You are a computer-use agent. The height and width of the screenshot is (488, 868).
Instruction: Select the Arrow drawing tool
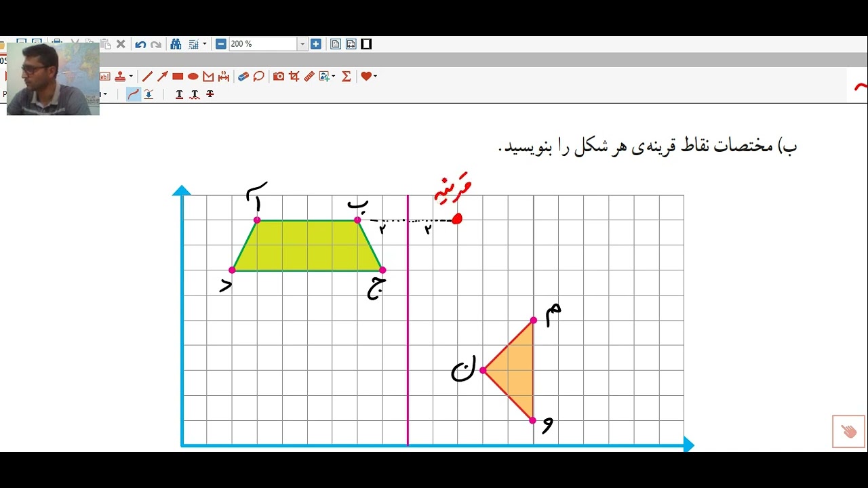tap(162, 77)
